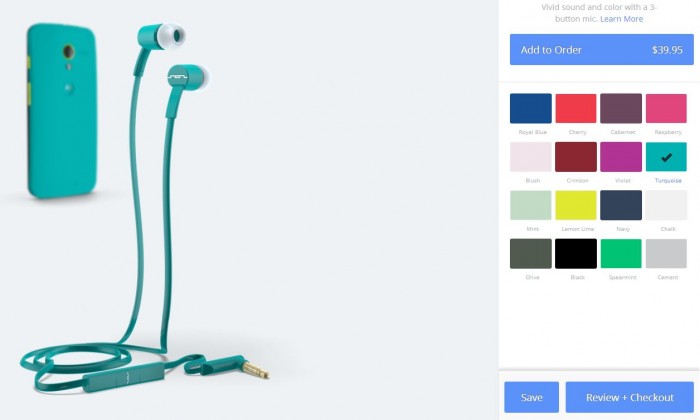
Task: Click the Add to Order button
Action: [x=601, y=50]
